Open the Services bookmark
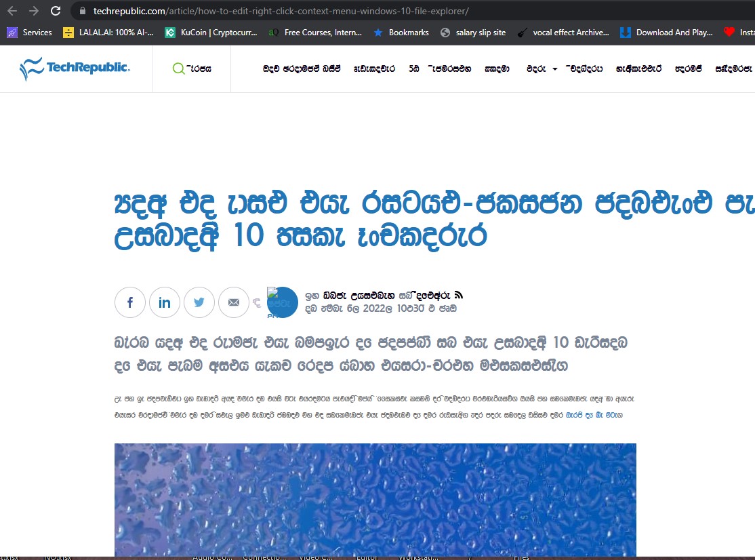 29,33
